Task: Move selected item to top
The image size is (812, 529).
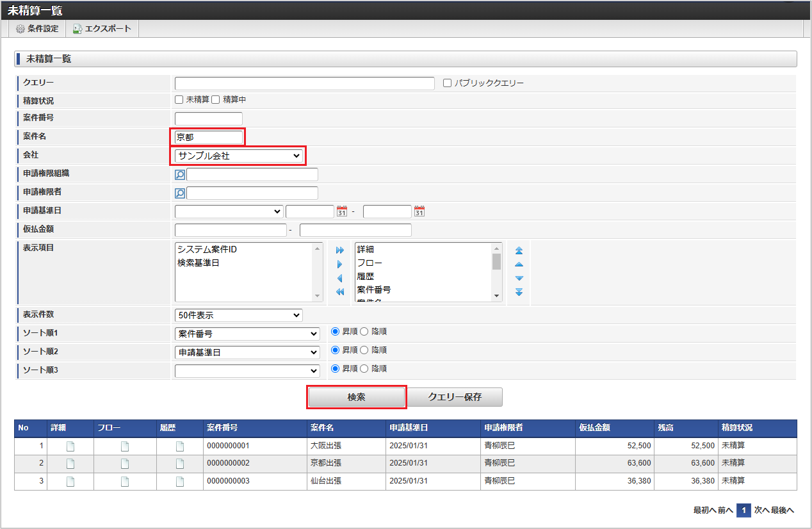Action: (519, 250)
